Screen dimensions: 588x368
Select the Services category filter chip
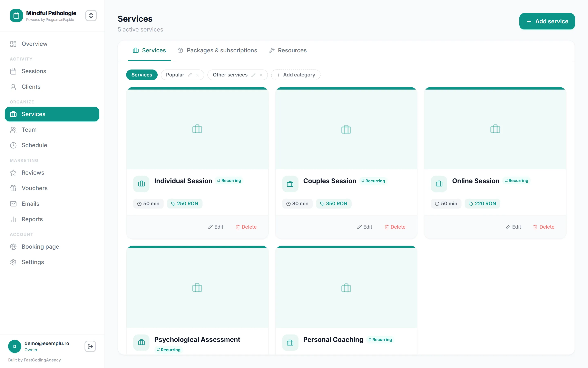click(x=142, y=75)
